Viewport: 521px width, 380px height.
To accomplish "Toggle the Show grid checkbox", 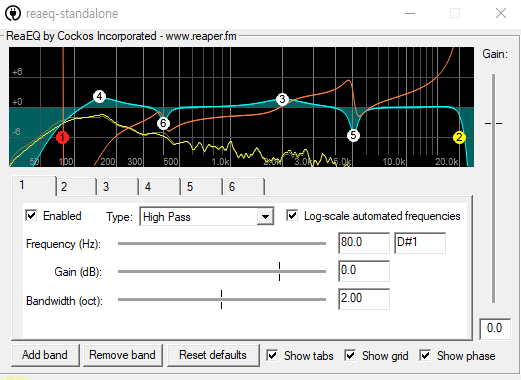I will coord(350,356).
